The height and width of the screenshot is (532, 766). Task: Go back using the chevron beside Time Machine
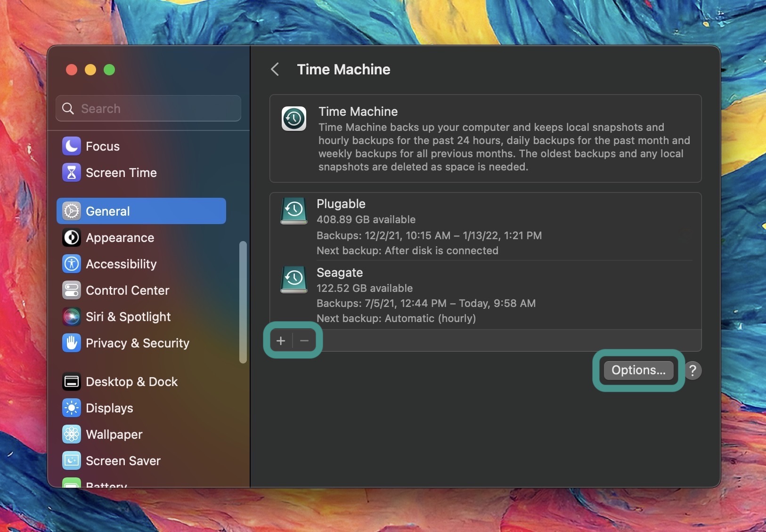[x=275, y=69]
